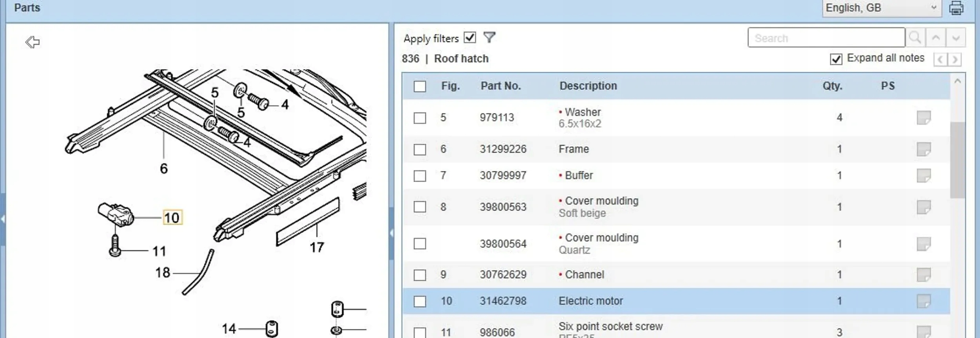Open the English, GB language dropdown
Image resolution: width=980 pixels, height=338 pixels.
(x=881, y=8)
